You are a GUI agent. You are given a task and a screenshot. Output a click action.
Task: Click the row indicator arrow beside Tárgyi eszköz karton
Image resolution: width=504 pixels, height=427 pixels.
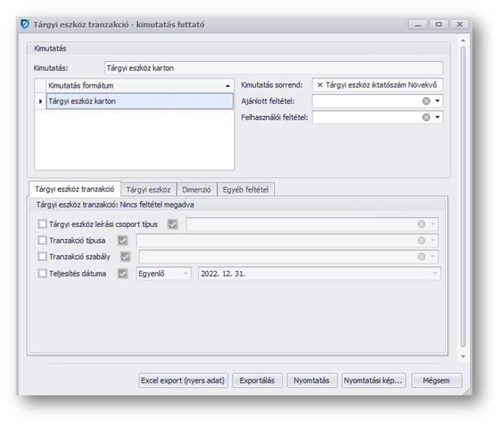tap(40, 100)
